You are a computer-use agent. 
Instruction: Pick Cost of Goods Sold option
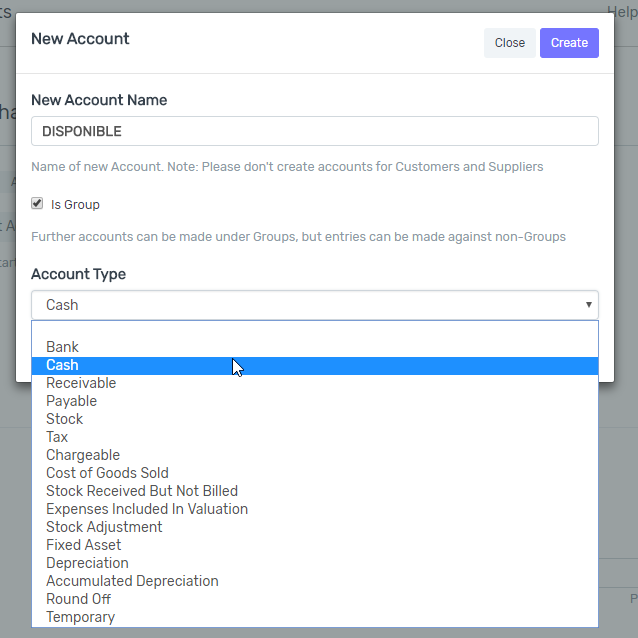[315, 473]
